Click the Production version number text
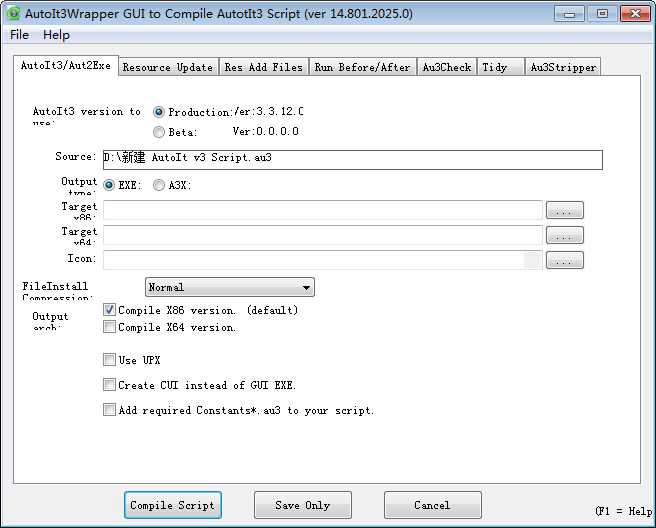Viewport: 656px width, 528px height. [268, 112]
